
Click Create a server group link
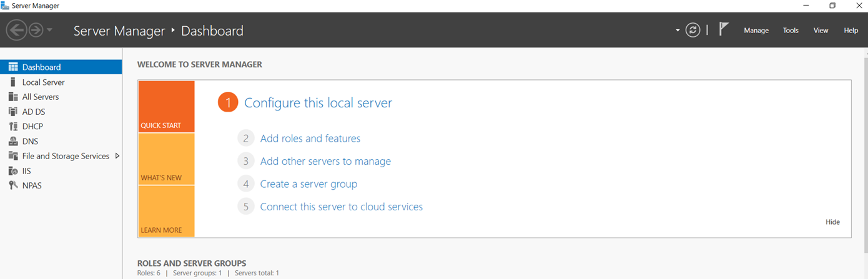308,184
